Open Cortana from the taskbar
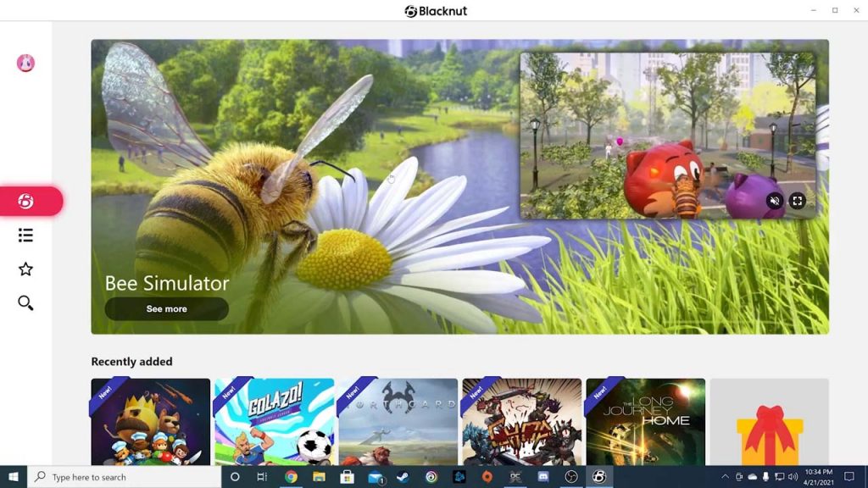Viewport: 868px width, 488px height. point(235,477)
